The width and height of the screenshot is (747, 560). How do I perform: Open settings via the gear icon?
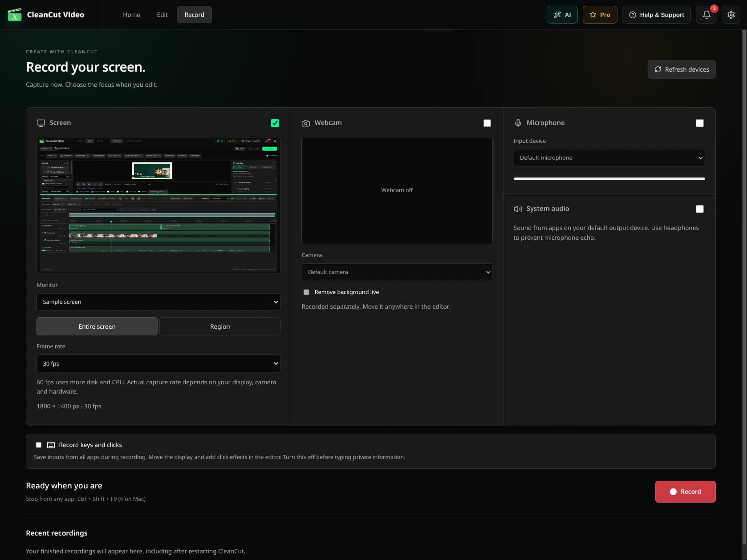point(731,15)
